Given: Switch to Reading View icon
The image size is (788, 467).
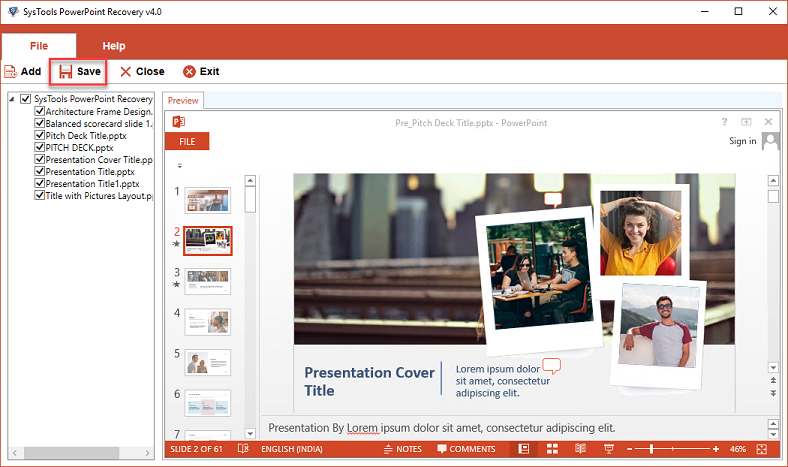Looking at the screenshot, I should (x=580, y=449).
